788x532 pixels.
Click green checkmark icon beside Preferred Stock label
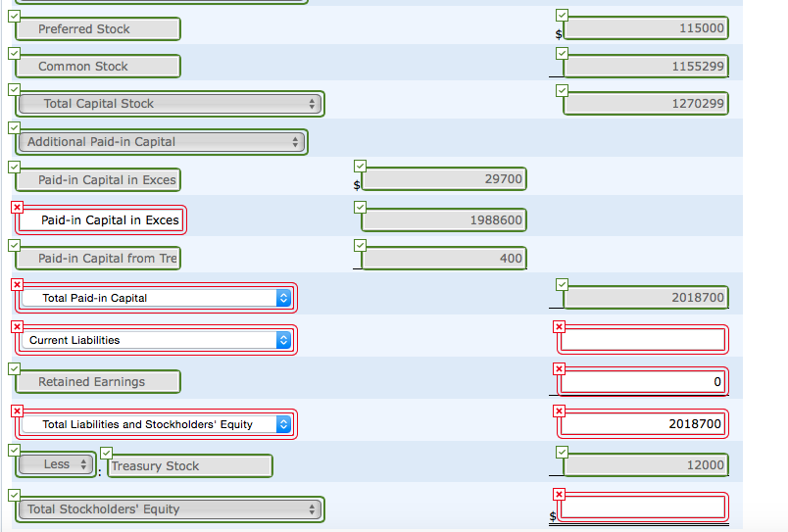[14, 16]
